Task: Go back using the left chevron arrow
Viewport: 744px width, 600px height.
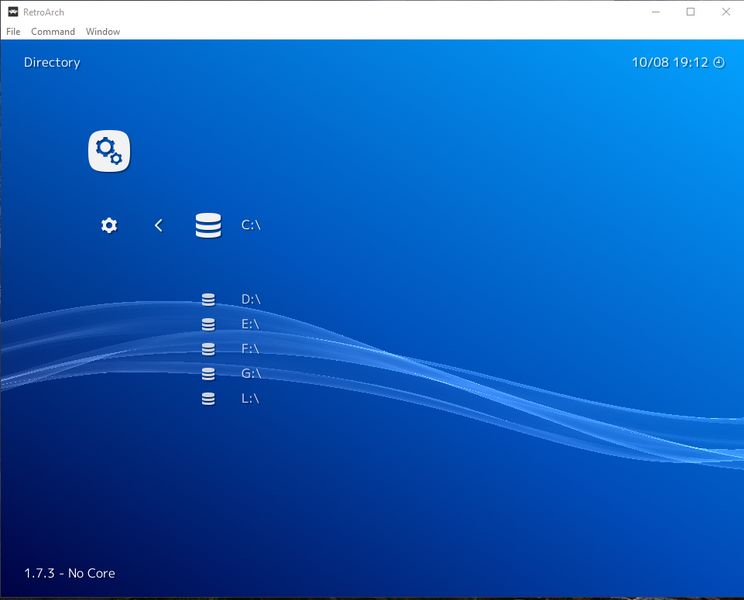Action: tap(158, 226)
